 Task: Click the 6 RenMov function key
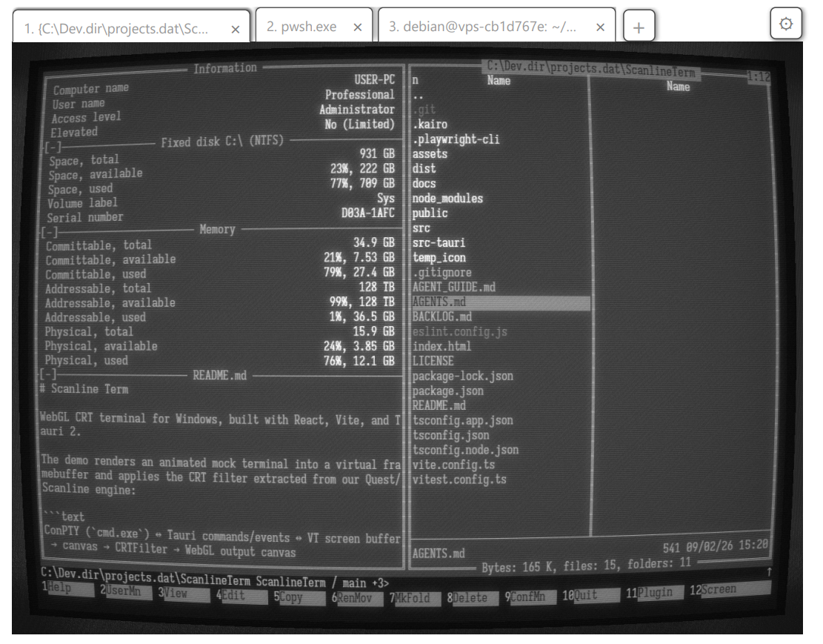[356, 598]
